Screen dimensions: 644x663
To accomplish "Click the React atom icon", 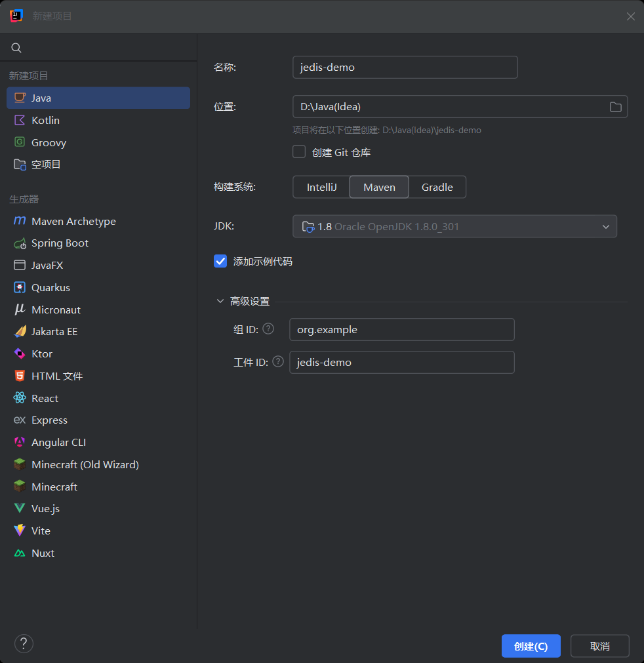I will point(20,398).
